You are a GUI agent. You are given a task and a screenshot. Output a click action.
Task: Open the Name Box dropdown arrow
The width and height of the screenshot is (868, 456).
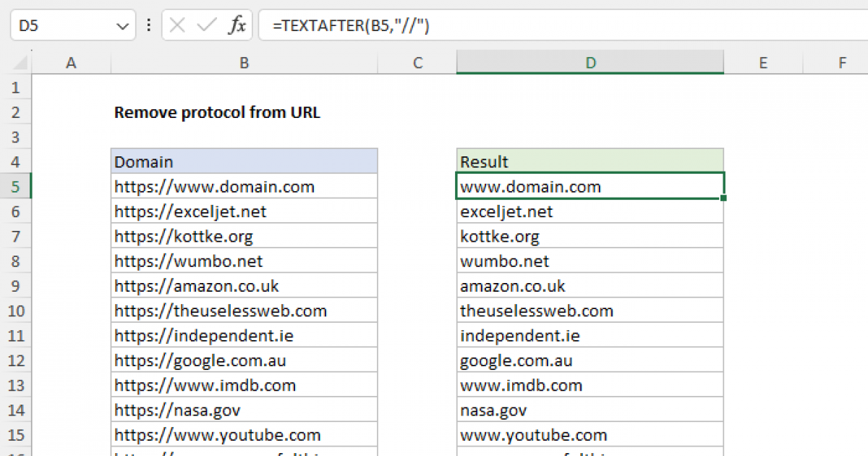point(121,26)
